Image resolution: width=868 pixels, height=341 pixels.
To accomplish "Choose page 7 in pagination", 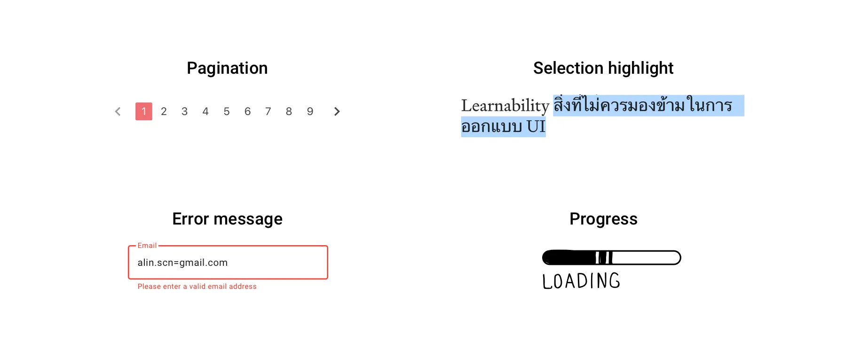I will 268,111.
